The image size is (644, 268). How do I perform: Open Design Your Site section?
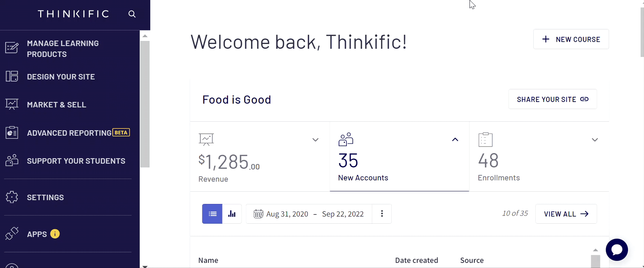(68, 77)
